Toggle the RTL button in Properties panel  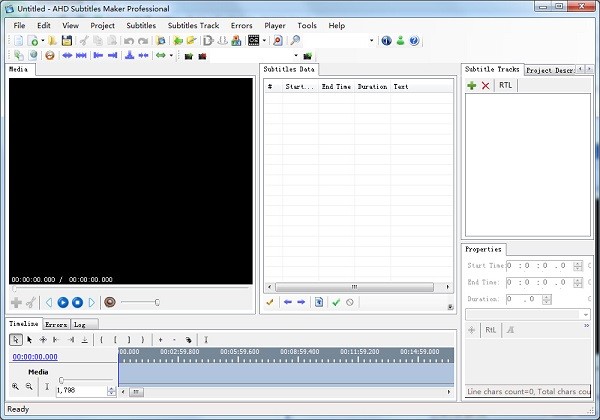(491, 329)
